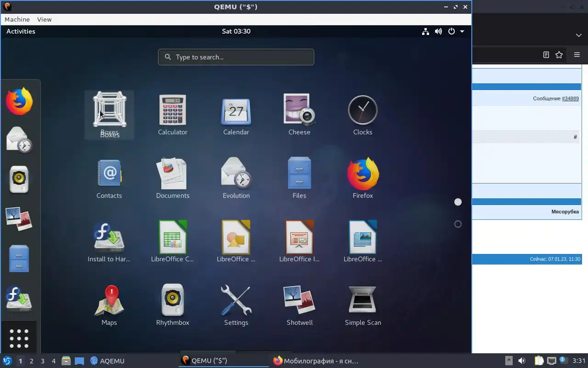
Task: Launch Firefox from the app grid
Action: point(363,178)
